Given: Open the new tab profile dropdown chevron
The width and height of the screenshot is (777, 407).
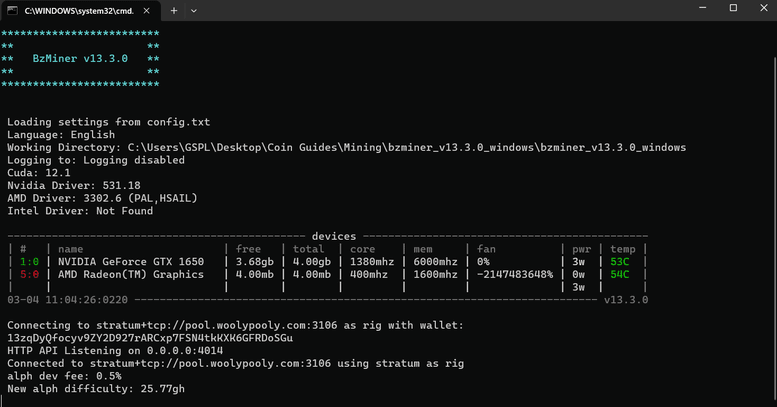Looking at the screenshot, I should coord(193,10).
